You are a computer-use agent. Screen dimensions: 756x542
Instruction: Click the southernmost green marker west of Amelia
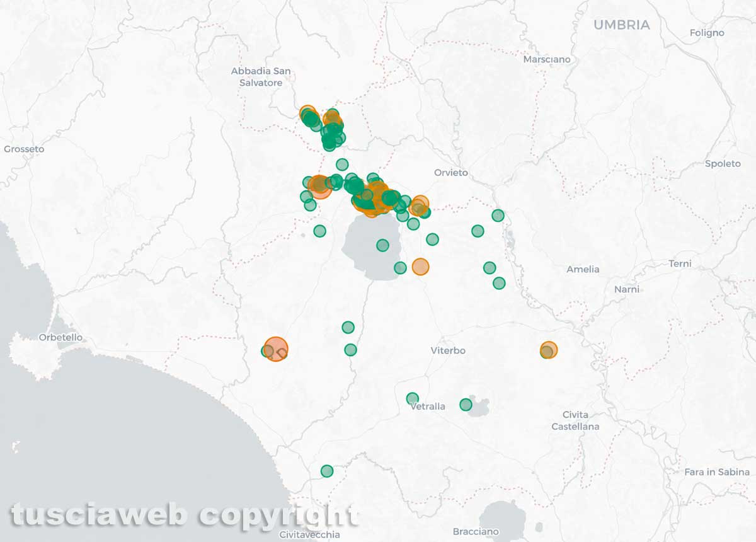coord(499,283)
